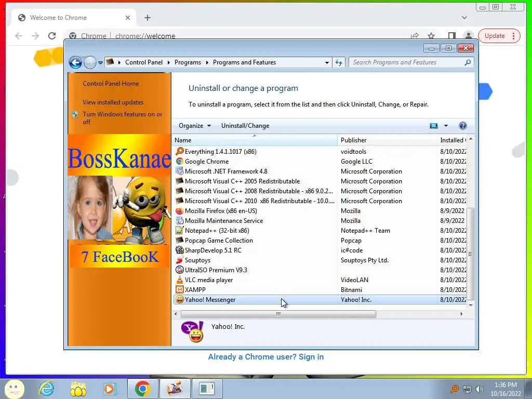532x399 pixels.
Task: Sort list by Name column header
Action: [x=255, y=140]
